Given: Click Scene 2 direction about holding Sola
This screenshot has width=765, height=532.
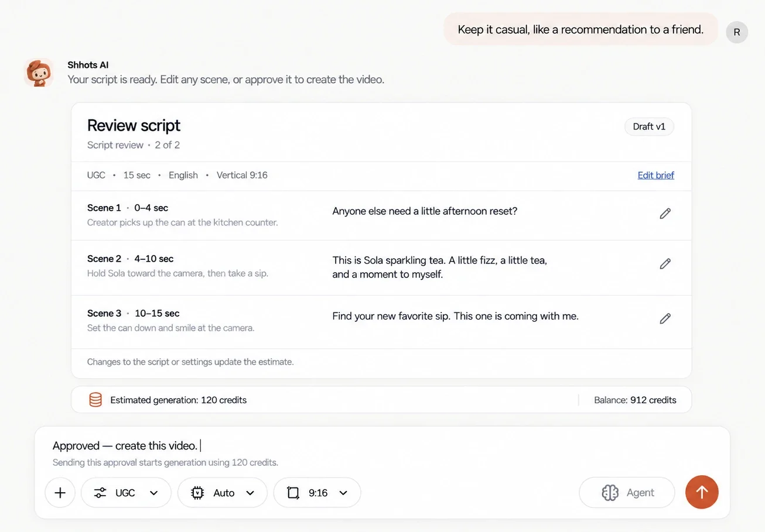Looking at the screenshot, I should (x=177, y=273).
